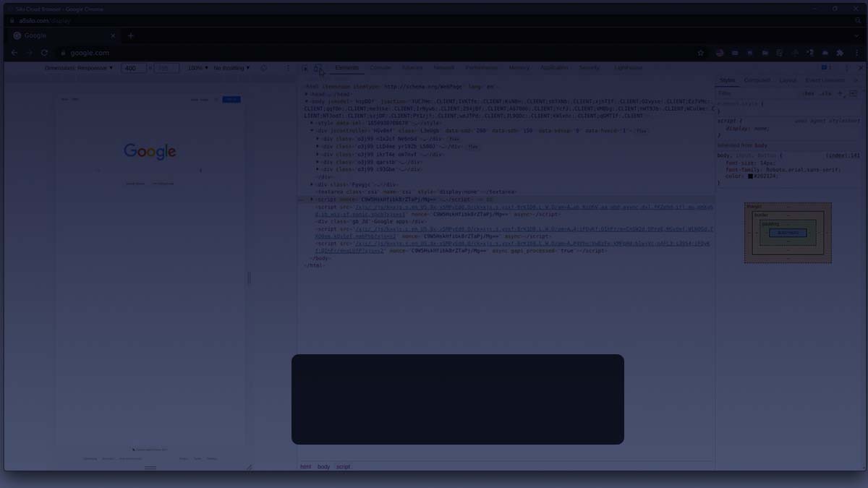Open the Lighthouse tab
The width and height of the screenshot is (868, 488).
click(628, 68)
